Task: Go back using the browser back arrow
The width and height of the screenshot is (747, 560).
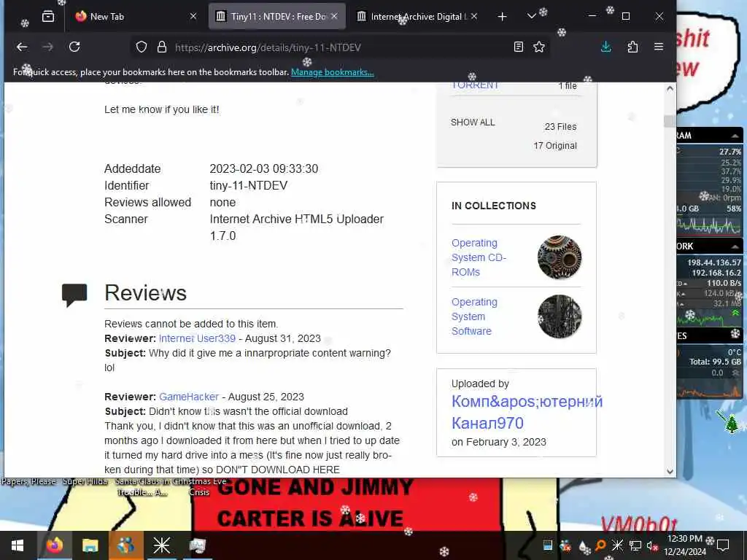Action: 22,47
